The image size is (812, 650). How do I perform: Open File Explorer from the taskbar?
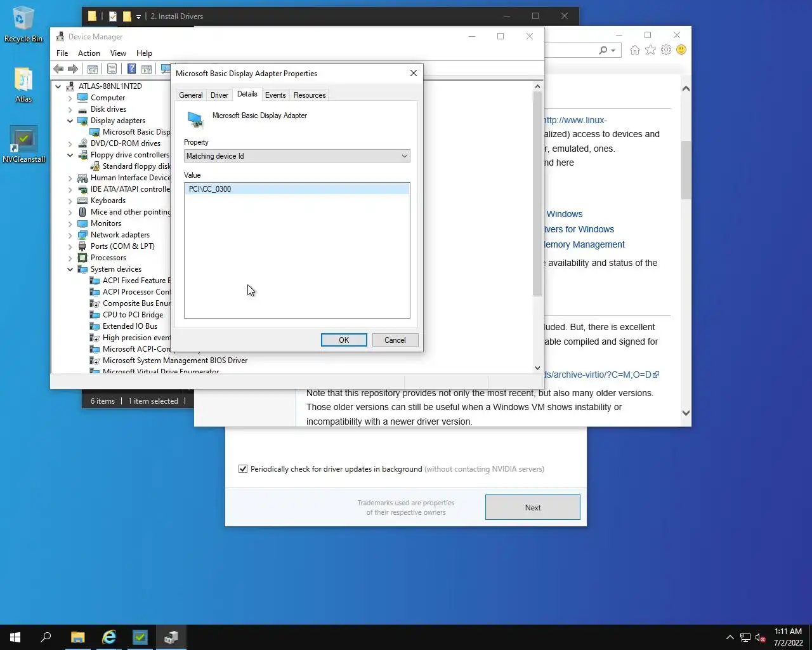pyautogui.click(x=77, y=637)
